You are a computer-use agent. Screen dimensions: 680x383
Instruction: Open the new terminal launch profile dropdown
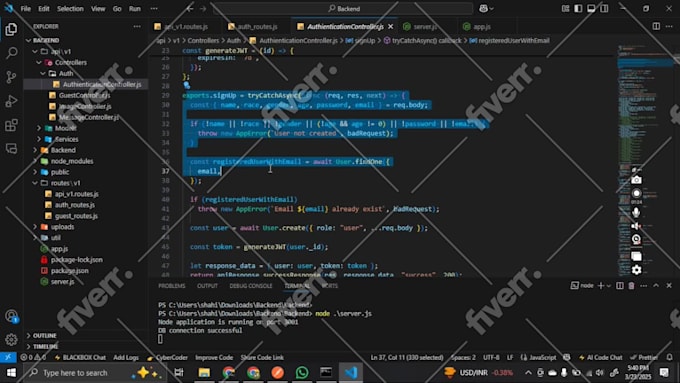[x=609, y=285]
